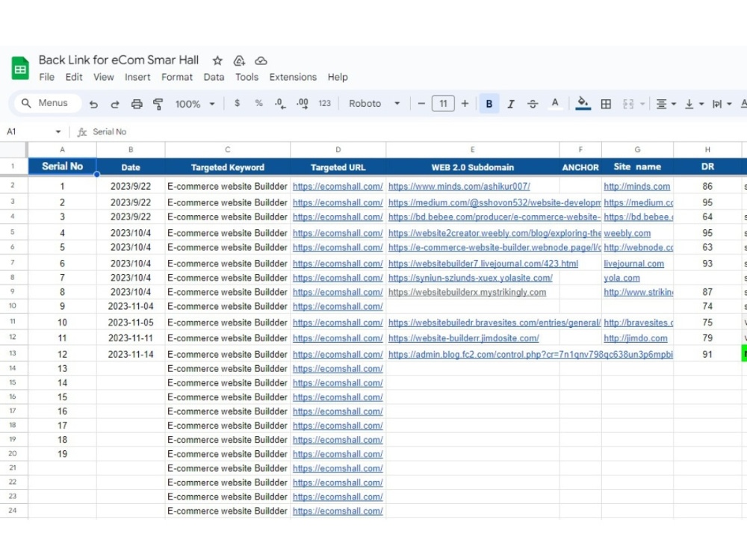Click the font size field
The width and height of the screenshot is (747, 560).
click(443, 103)
